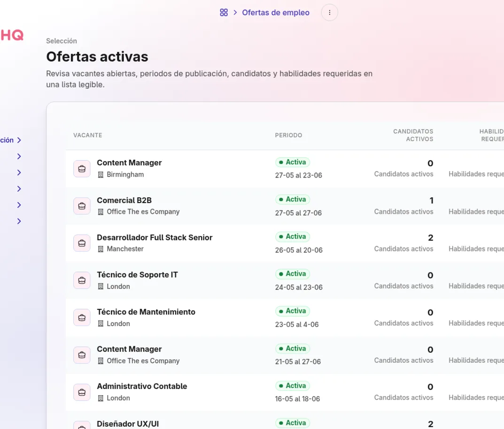Click building icon in Comercial B2B row
The image size is (504, 429).
coord(101,212)
